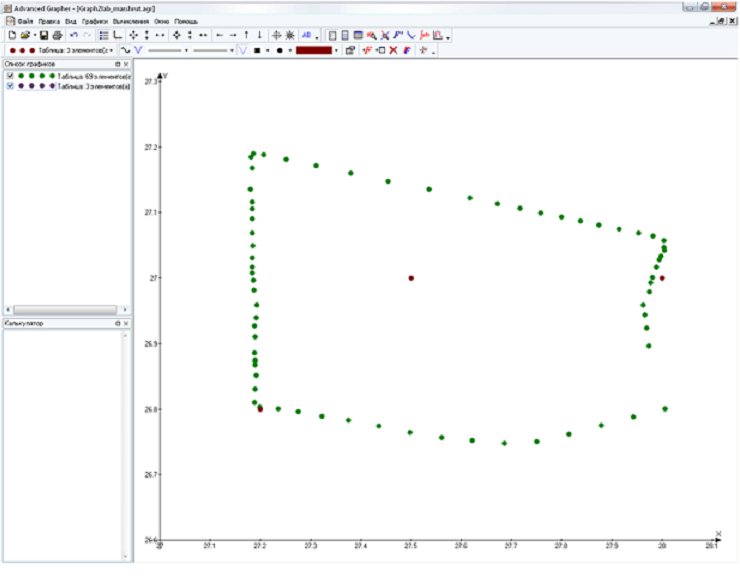This screenshot has width=740, height=588.
Task: Expand the toolbar overflow arrow after the chart icon
Action: click(448, 37)
